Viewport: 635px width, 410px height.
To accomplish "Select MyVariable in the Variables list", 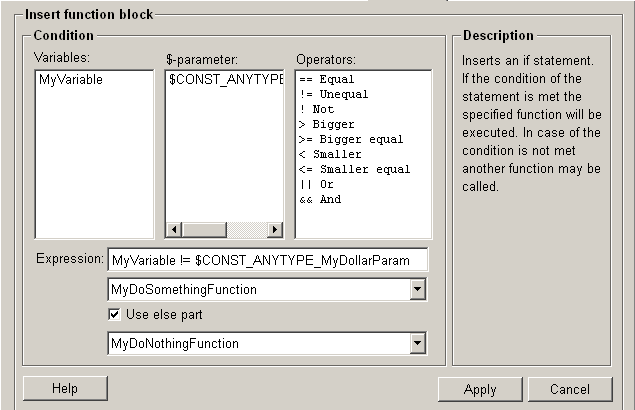I will tap(71, 79).
